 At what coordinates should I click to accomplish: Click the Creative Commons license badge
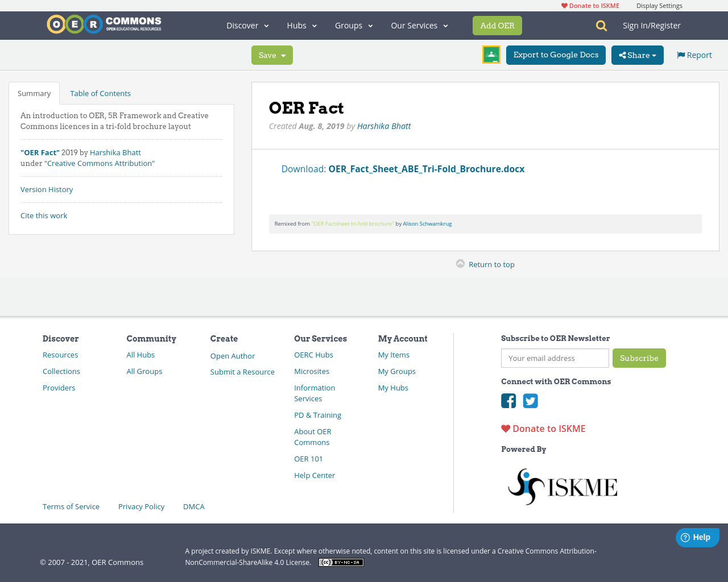pyautogui.click(x=341, y=562)
